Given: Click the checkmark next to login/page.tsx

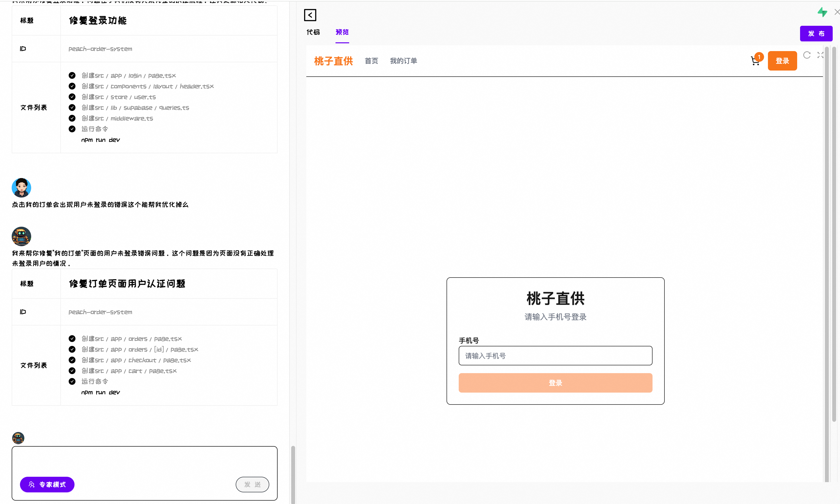Looking at the screenshot, I should (x=72, y=75).
